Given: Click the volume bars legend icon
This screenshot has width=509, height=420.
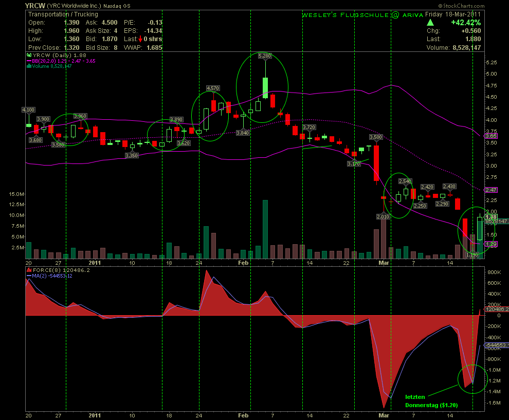Looking at the screenshot, I should point(29,66).
